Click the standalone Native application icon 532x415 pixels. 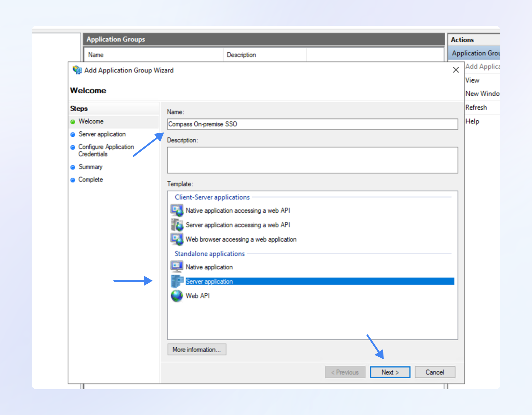click(177, 267)
